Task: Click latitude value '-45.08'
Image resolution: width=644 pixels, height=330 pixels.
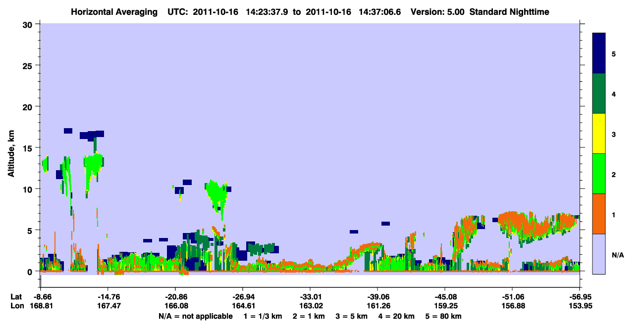Action: (x=445, y=296)
